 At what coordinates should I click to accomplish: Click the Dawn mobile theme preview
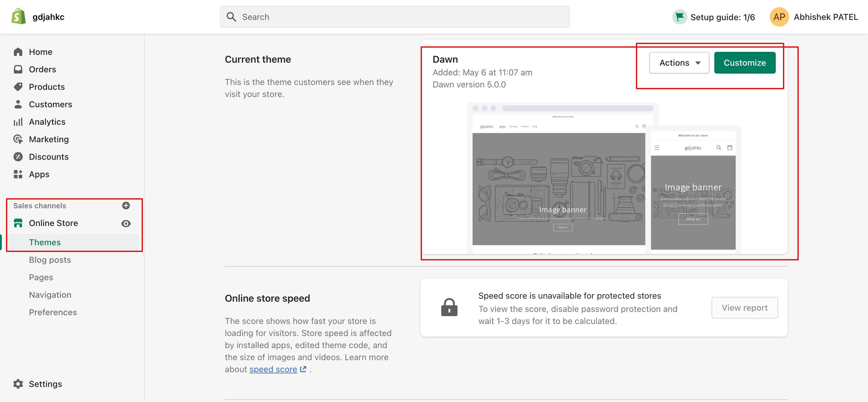coord(693,190)
